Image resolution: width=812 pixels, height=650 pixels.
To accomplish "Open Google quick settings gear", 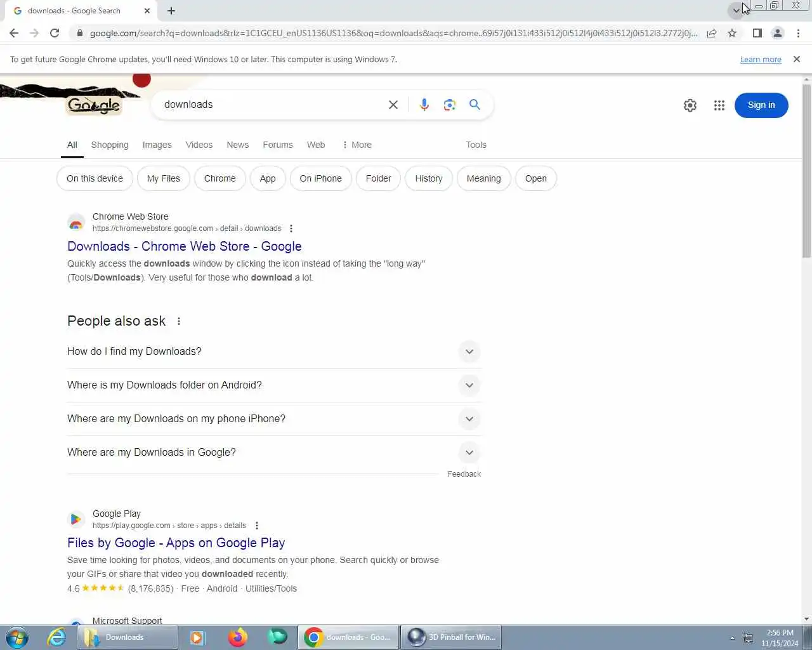I will (690, 105).
